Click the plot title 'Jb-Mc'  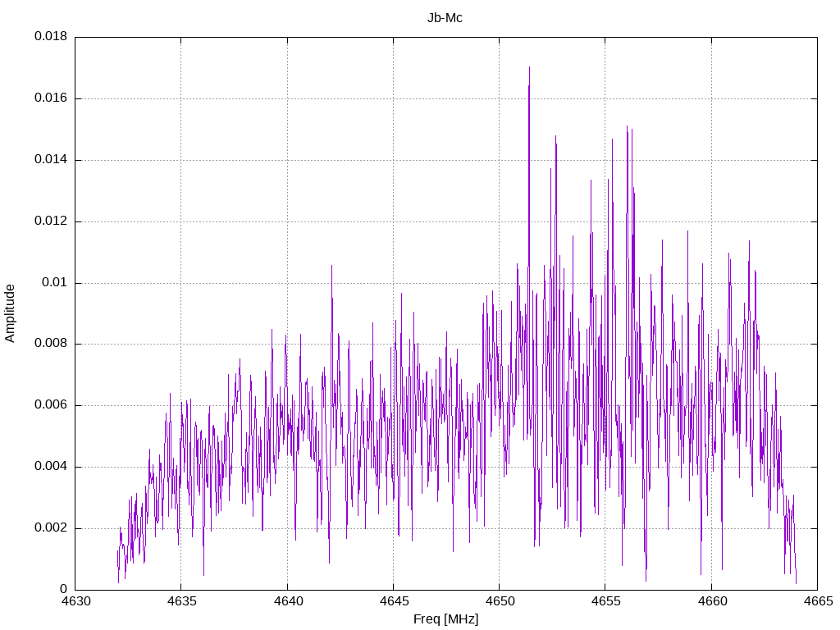[x=445, y=18]
